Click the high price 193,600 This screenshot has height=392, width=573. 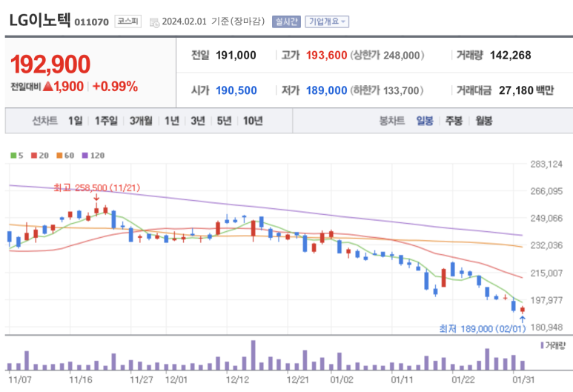pyautogui.click(x=326, y=55)
